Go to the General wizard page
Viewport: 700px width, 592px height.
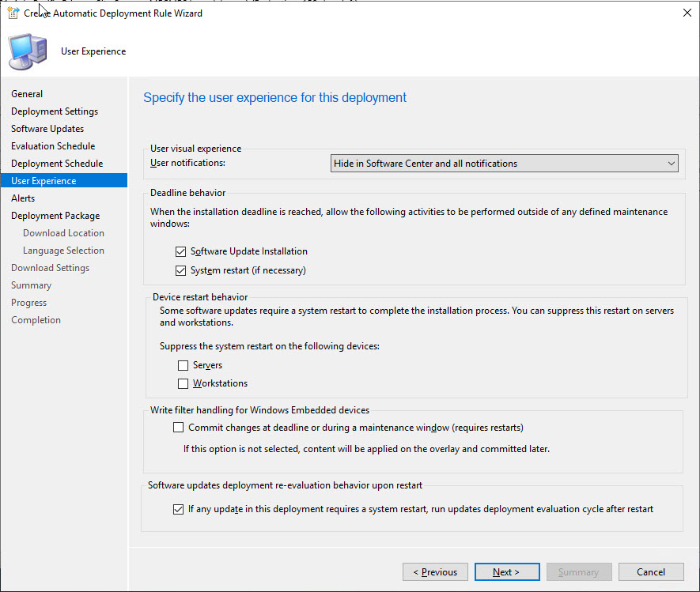[x=27, y=94]
